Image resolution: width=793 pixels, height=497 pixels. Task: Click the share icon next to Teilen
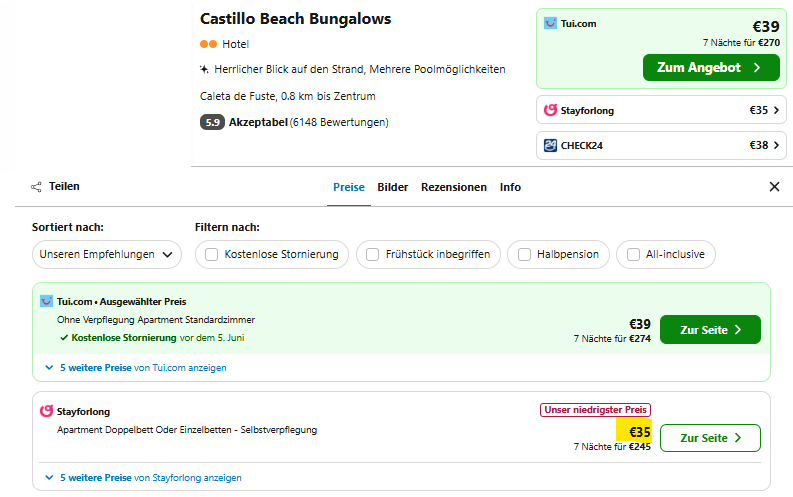click(x=36, y=187)
